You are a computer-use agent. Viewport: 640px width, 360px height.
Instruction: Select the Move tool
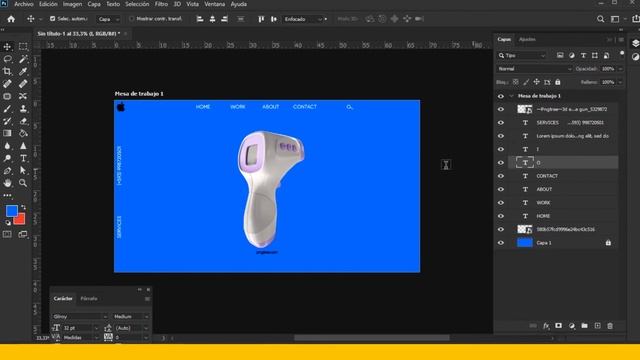pos(7,47)
